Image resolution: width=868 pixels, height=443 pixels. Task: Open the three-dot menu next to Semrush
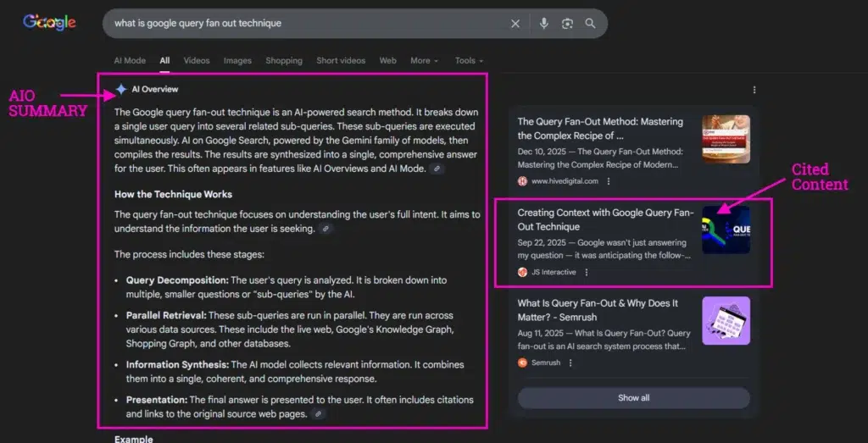pos(570,363)
